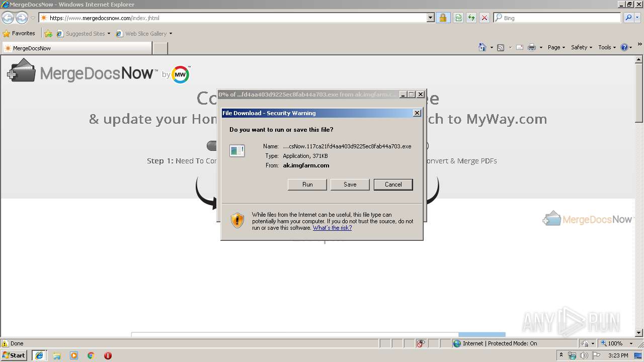Viewport: 644px width, 362px height.
Task: Close the File Download Security Warning dialog
Action: pos(417,113)
